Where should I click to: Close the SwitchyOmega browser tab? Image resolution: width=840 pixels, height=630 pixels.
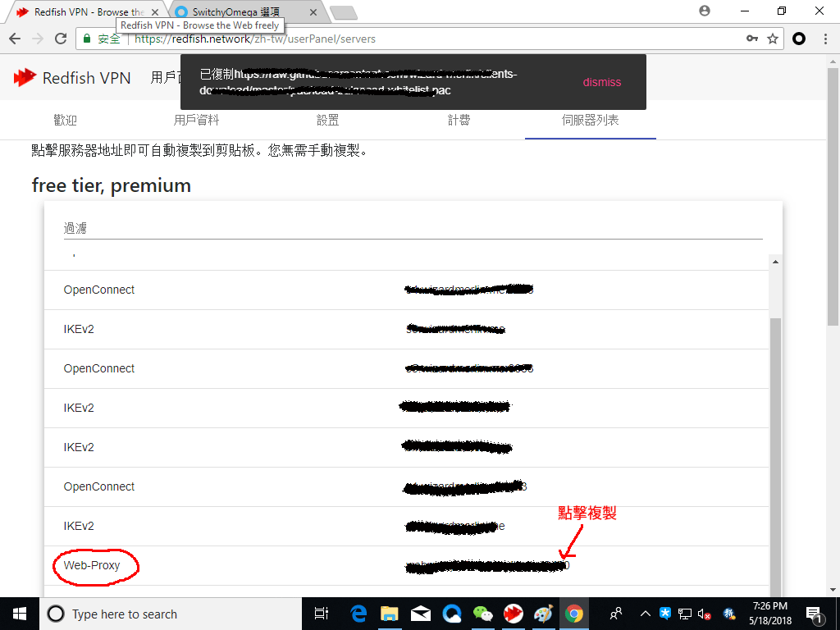click(x=313, y=11)
